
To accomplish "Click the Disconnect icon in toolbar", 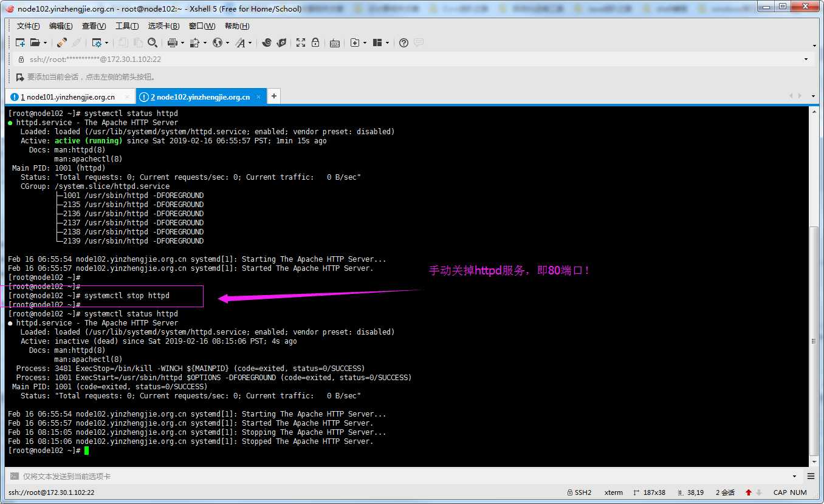I will point(77,43).
